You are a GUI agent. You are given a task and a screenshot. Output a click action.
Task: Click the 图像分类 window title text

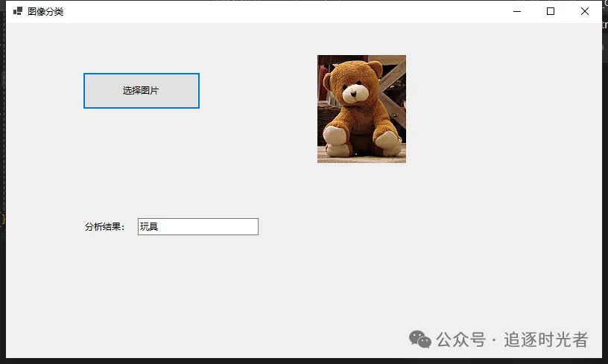(45, 11)
